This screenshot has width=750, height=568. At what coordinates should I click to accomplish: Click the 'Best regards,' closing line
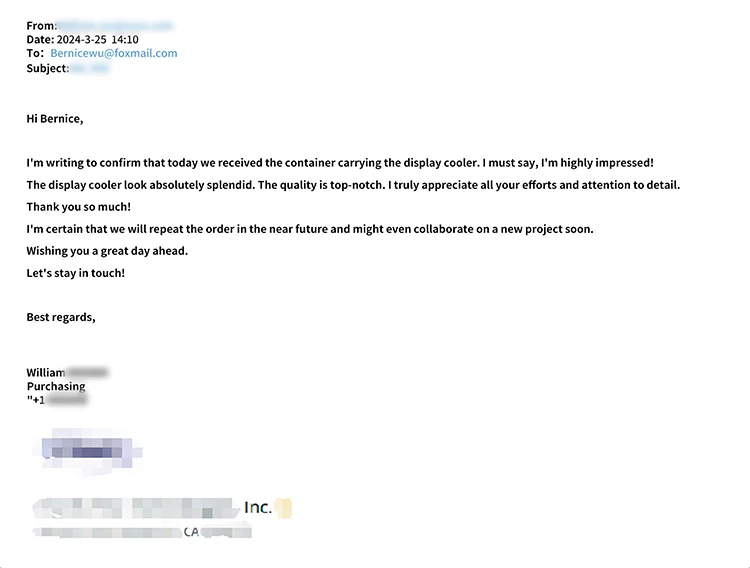[x=61, y=317]
